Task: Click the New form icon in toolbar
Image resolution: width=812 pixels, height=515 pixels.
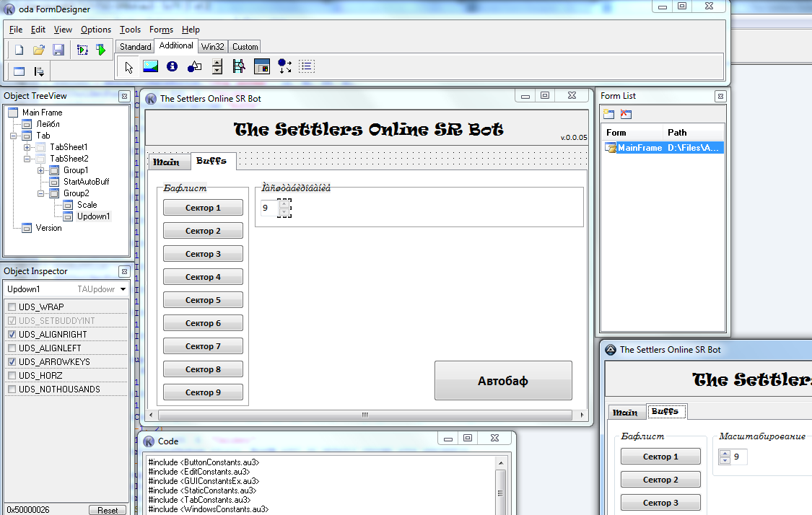Action: [19, 50]
